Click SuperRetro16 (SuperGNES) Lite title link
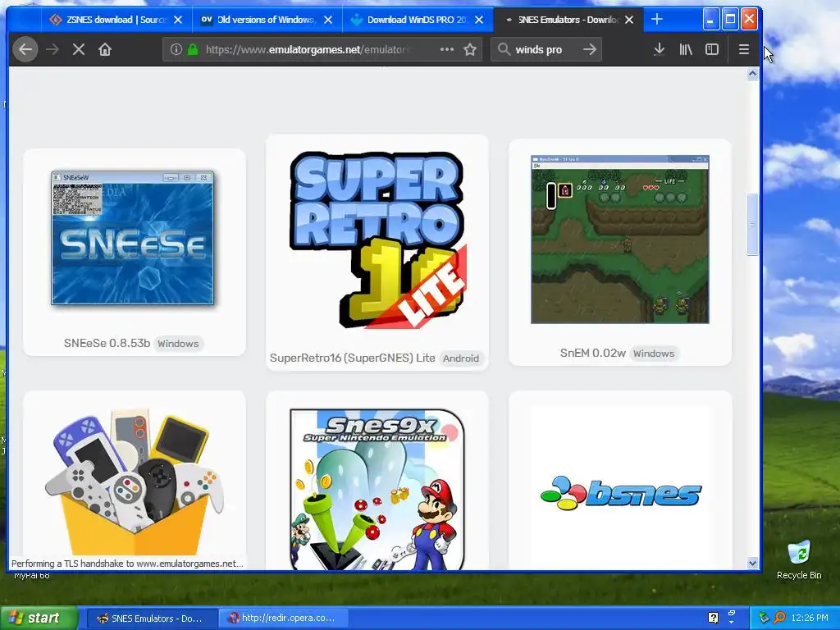 [x=352, y=358]
